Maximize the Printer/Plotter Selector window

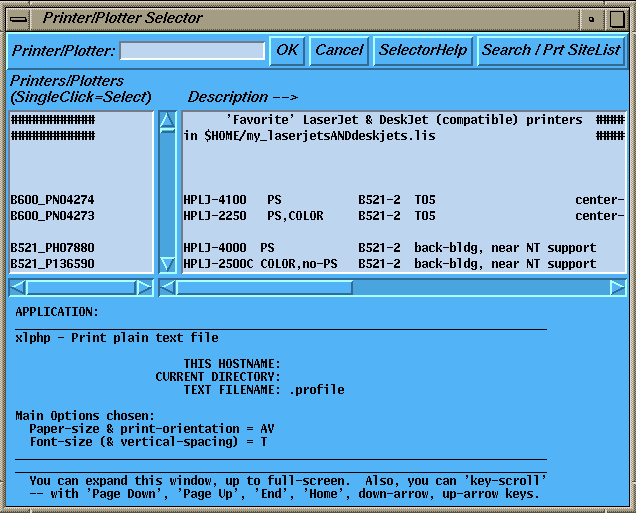click(x=615, y=17)
